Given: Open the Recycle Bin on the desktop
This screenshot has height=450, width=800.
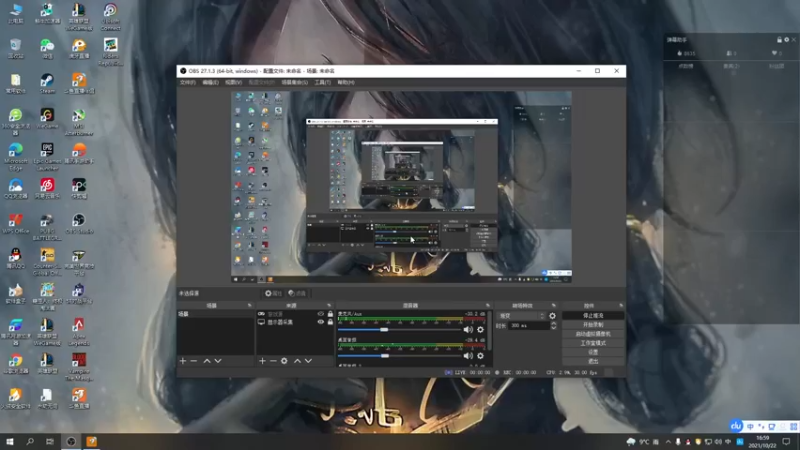Looking at the screenshot, I should [15, 48].
